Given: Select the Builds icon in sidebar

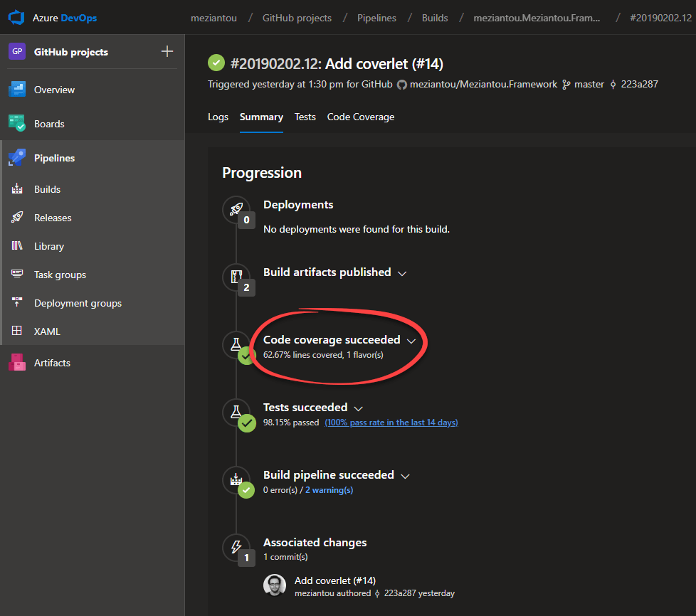Looking at the screenshot, I should tap(17, 189).
